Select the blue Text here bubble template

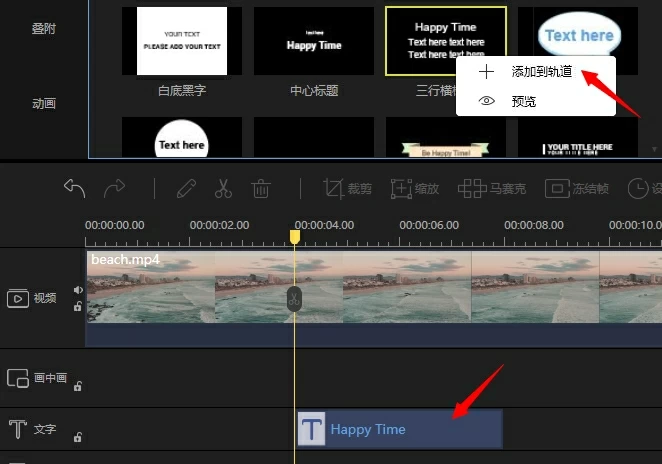click(579, 35)
